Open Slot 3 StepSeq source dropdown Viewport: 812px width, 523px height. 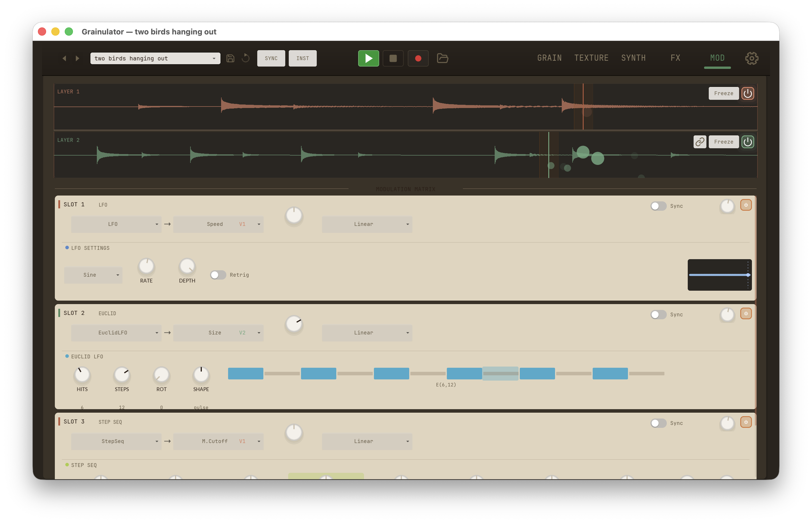point(116,441)
